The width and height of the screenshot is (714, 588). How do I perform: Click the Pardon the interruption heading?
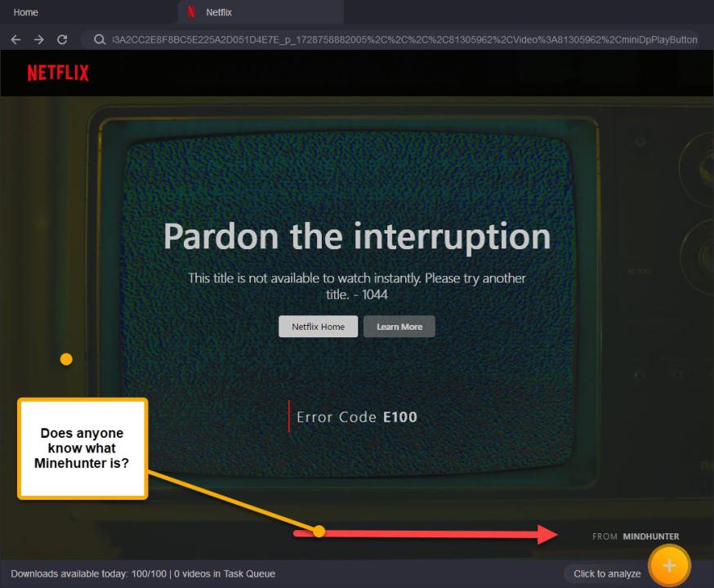[357, 237]
